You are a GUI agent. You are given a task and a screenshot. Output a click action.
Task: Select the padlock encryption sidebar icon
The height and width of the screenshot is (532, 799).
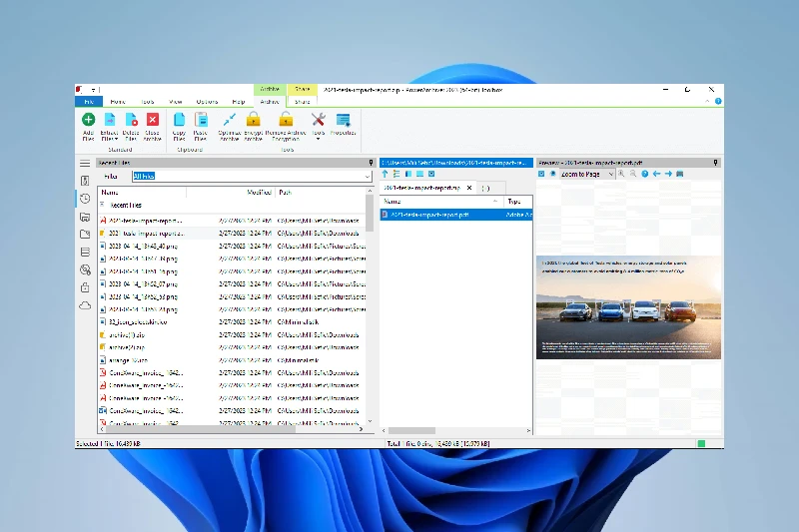point(85,287)
